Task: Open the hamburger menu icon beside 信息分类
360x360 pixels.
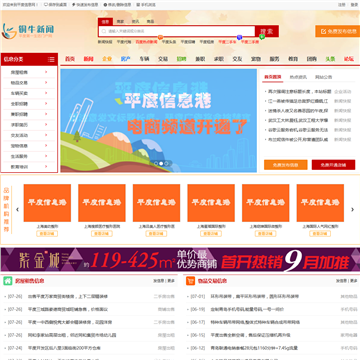Action: (51, 59)
